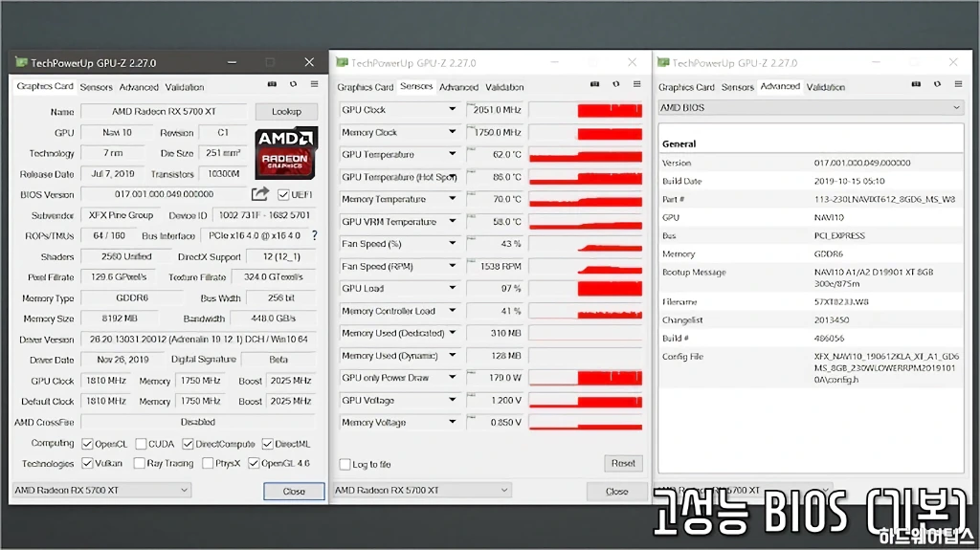Click Reset button in Sensors window
Image resolution: width=980 pixels, height=550 pixels.
point(623,463)
